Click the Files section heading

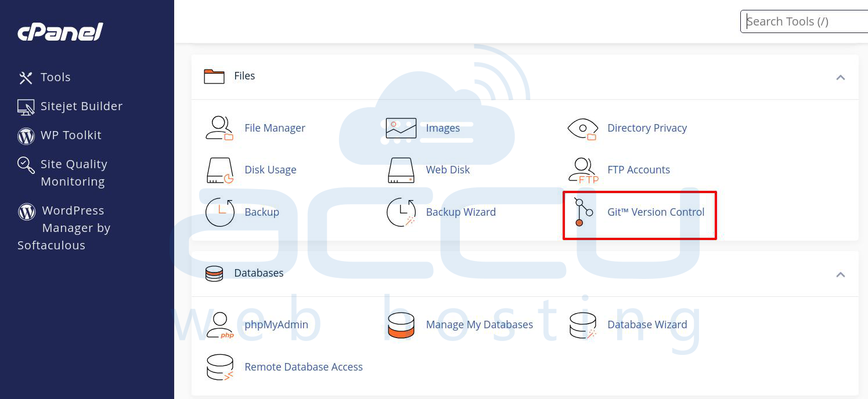(244, 76)
